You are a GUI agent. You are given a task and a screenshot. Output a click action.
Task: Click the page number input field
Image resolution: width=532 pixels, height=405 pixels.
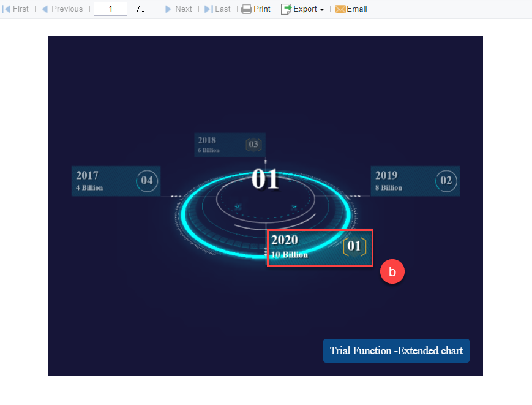pyautogui.click(x=110, y=9)
